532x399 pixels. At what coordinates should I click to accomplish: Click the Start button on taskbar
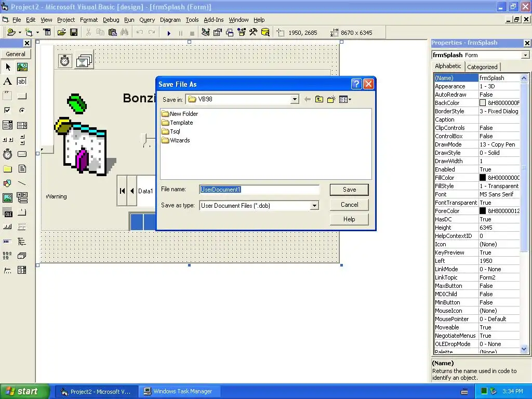pos(25,391)
